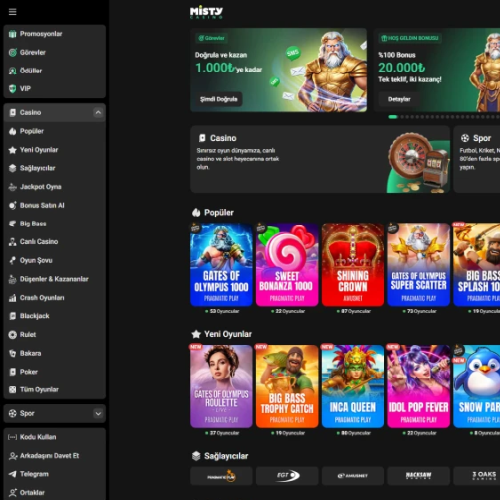
Task: Open Gates of Olympus 1000 game
Action: click(221, 265)
